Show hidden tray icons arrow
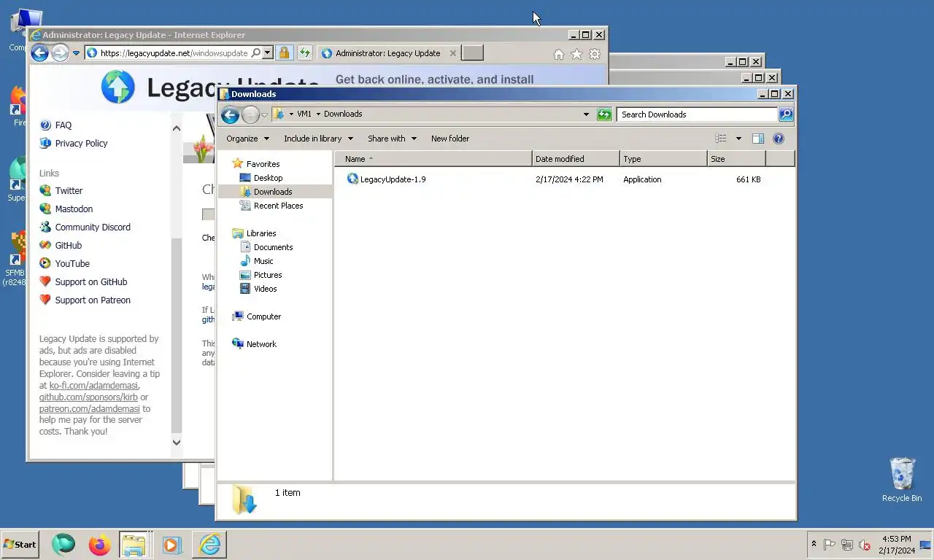The image size is (934, 560). tap(814, 545)
